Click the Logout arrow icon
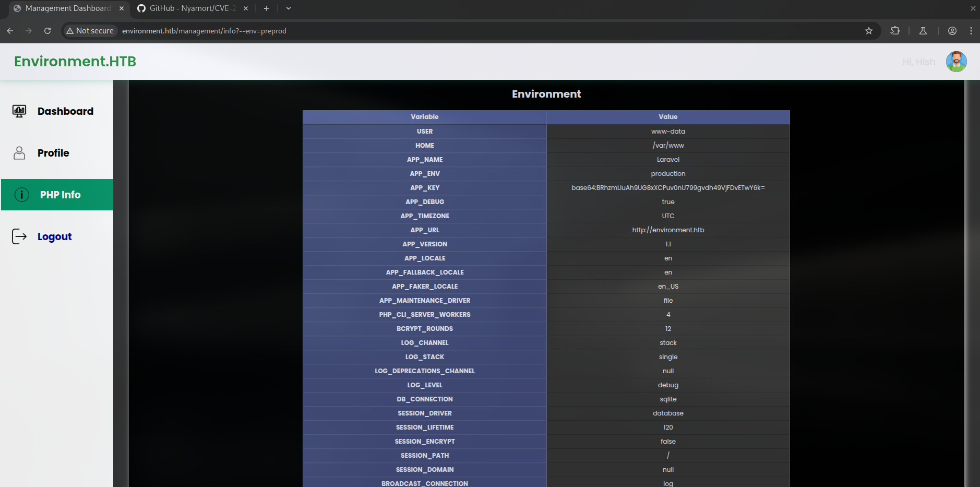The height and width of the screenshot is (487, 980). click(19, 236)
